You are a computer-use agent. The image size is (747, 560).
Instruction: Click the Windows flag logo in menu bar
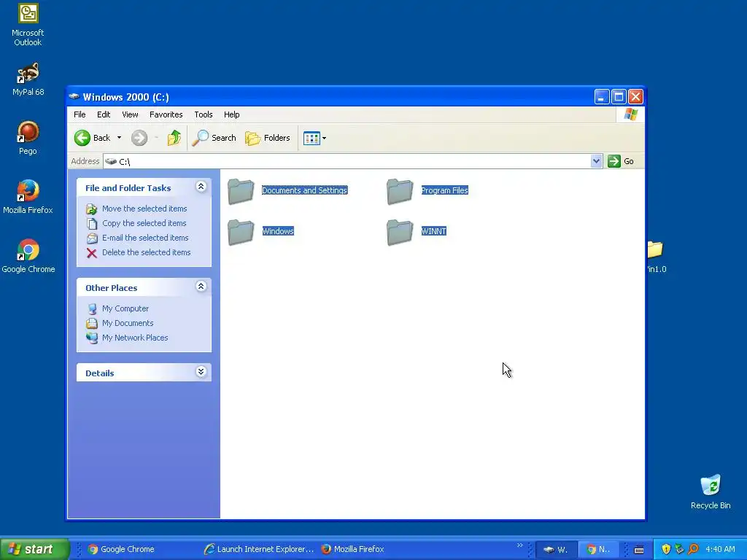tap(630, 114)
